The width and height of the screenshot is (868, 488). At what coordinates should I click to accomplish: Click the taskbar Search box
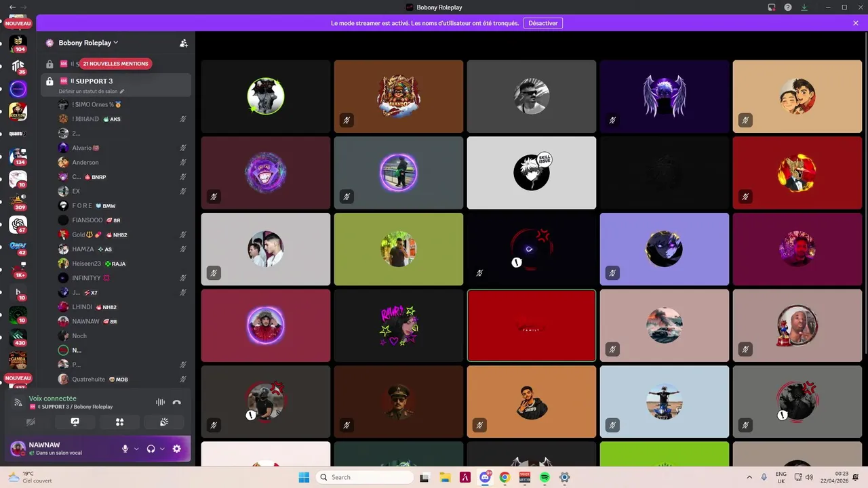[x=365, y=477]
